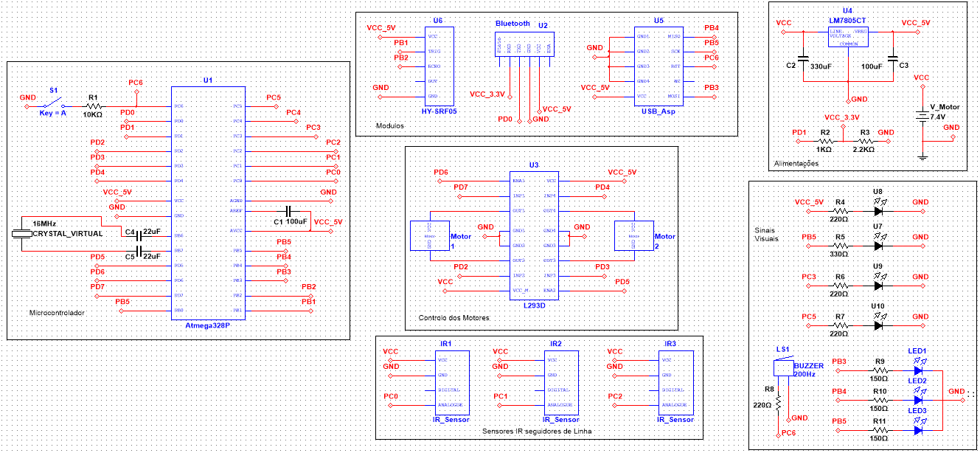Screen dimensions: 980x453
Task: Click the Motor 1 block
Action: [429, 236]
